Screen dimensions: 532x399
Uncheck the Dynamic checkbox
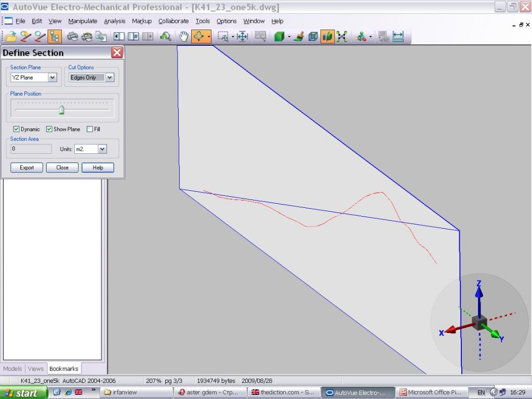click(x=16, y=129)
